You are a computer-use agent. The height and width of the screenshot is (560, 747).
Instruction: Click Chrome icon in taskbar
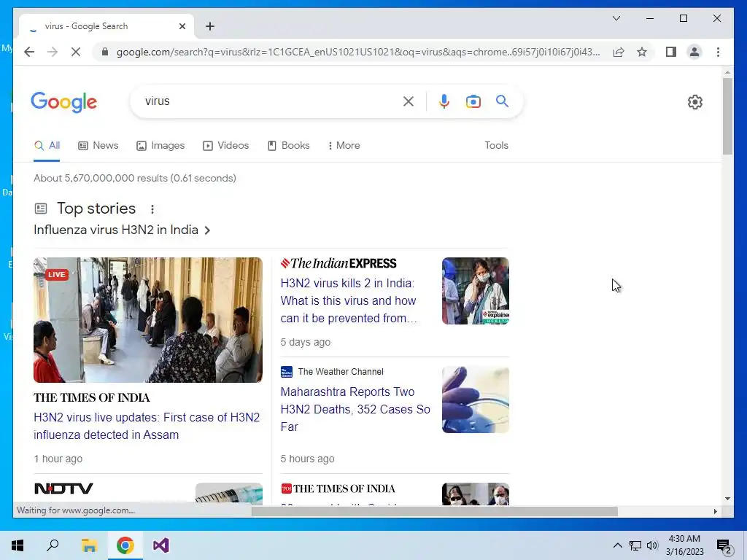125,545
